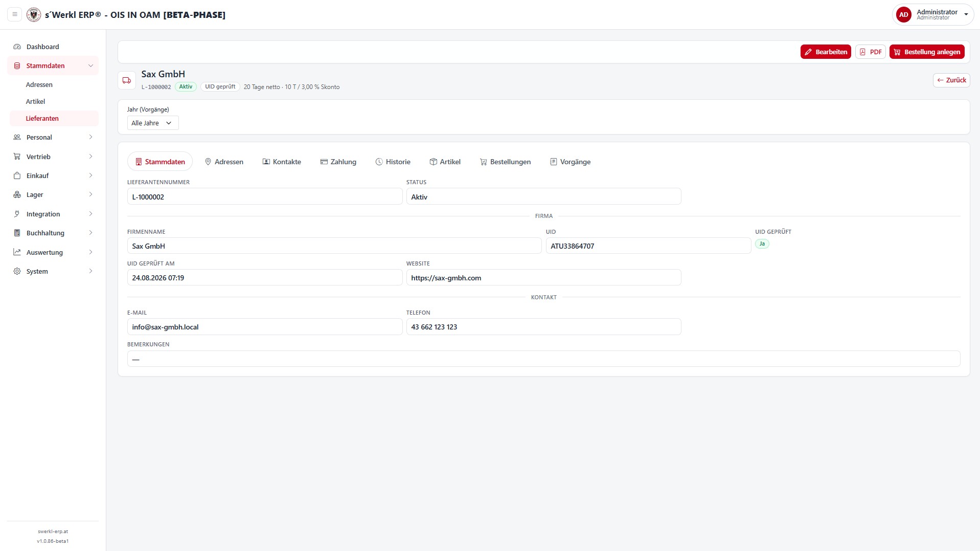Viewport: 980px width, 551px height.
Task: Go back with the Zurück button
Action: pyautogui.click(x=951, y=80)
